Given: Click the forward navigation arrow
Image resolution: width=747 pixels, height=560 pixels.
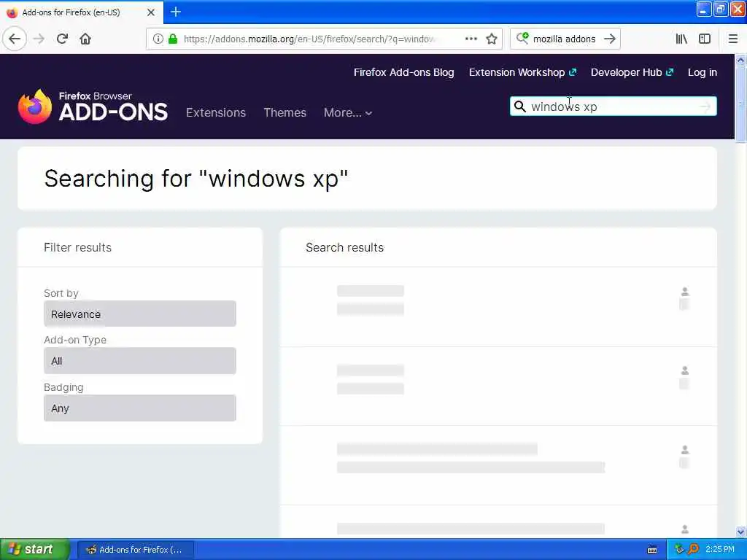Looking at the screenshot, I should (39, 39).
